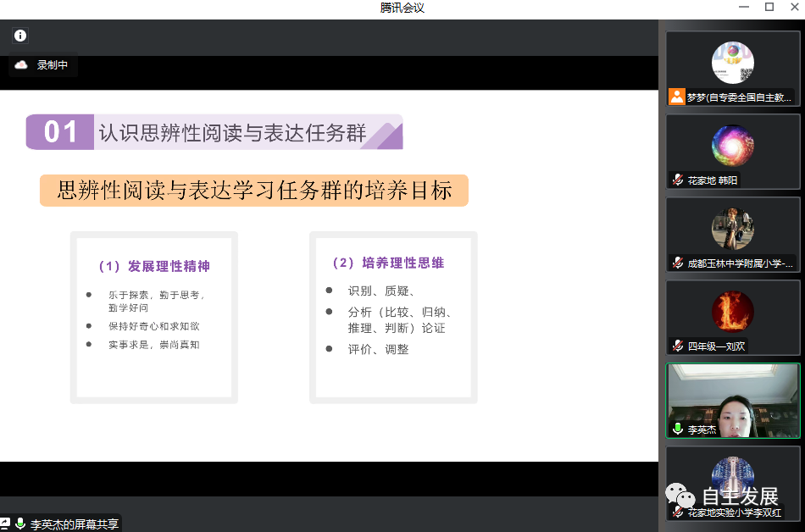Click the bullet 识别、质疑、

pos(381,291)
